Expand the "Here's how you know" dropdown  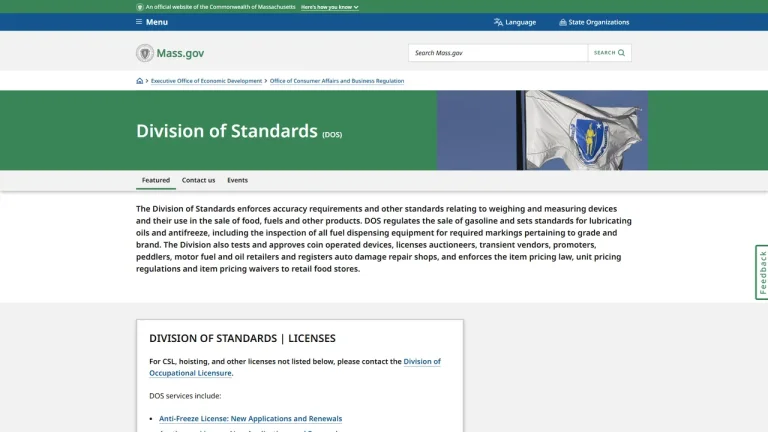[x=330, y=7]
